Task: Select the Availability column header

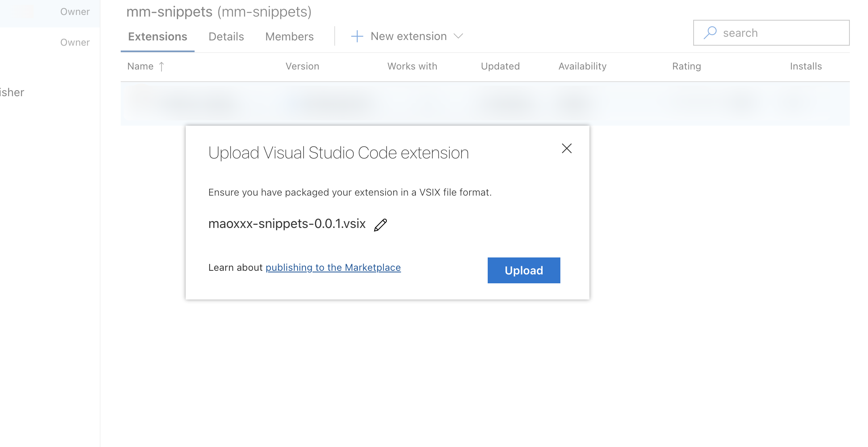Action: pyautogui.click(x=582, y=66)
